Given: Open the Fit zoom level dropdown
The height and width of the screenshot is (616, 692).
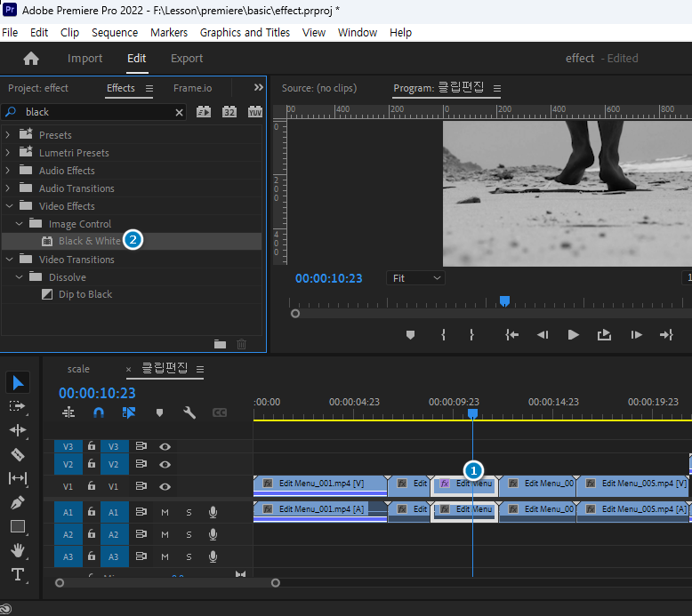Looking at the screenshot, I should (416, 278).
